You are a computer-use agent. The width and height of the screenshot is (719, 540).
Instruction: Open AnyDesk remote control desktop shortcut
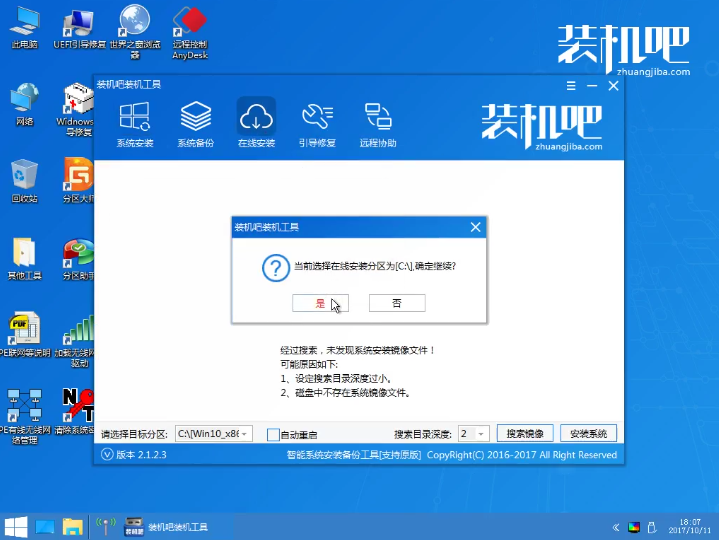pyautogui.click(x=190, y=31)
